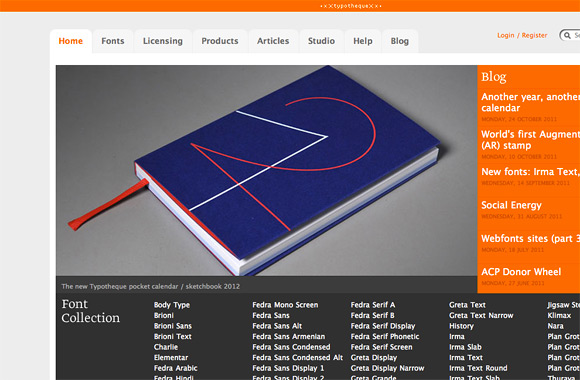Click the pocket calendar sketchbook 2012 caption

coord(151,286)
